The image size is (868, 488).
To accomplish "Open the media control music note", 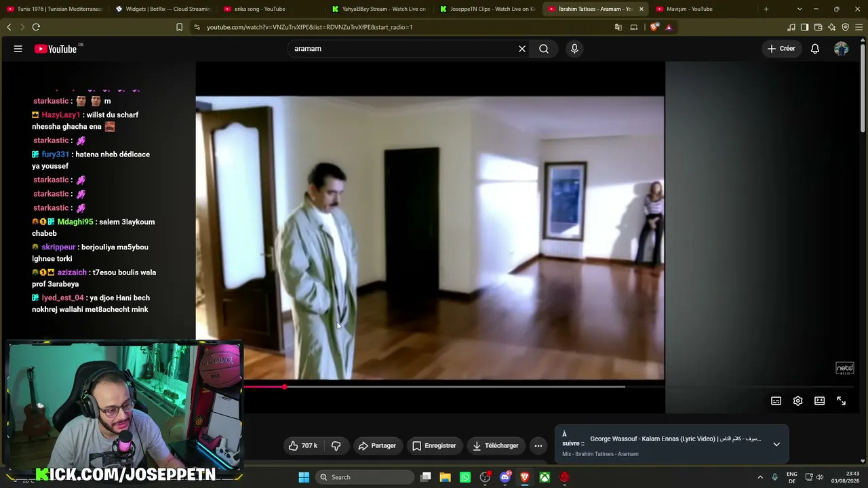I will [791, 27].
